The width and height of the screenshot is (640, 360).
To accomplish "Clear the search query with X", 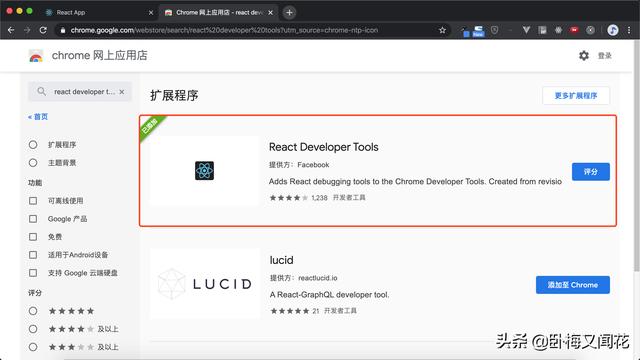I will point(122,92).
